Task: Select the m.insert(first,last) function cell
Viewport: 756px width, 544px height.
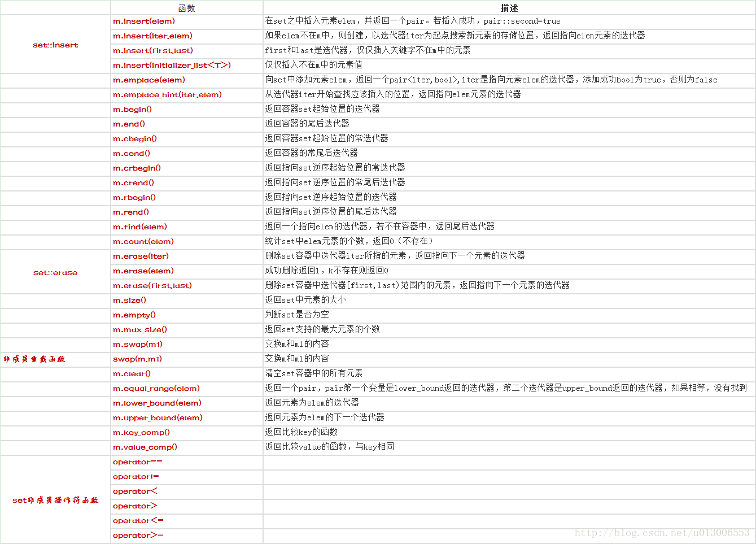Action: [x=187, y=51]
